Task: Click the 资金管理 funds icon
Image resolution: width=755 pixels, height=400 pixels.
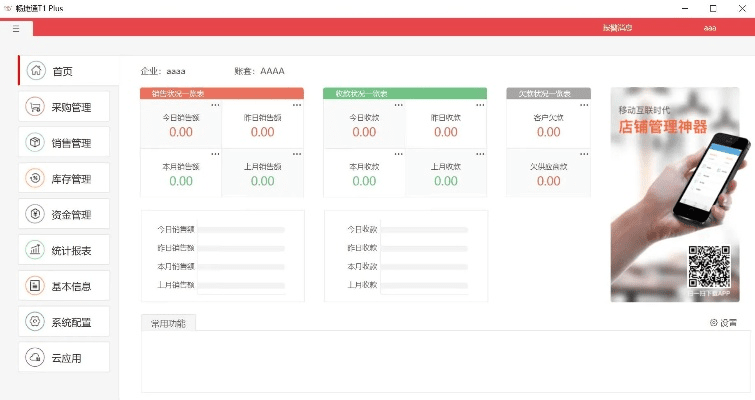Action: pos(36,215)
